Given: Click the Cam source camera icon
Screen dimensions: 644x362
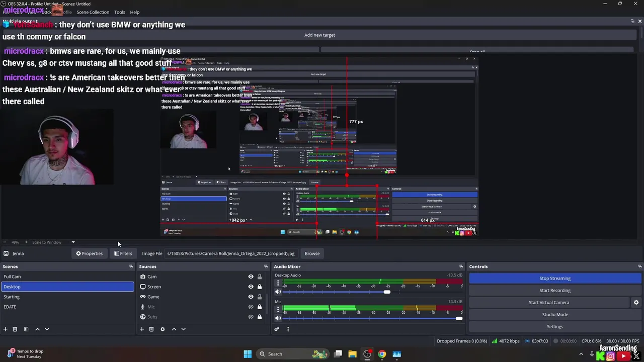Looking at the screenshot, I should coord(143,277).
